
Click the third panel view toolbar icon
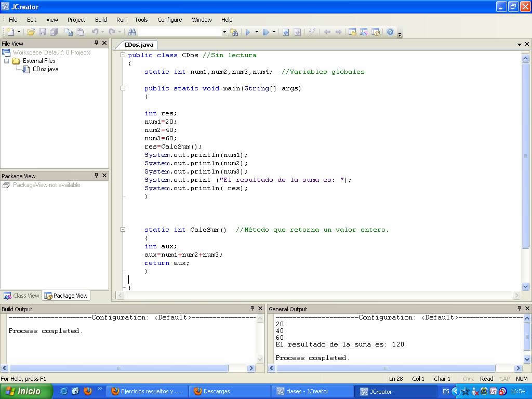click(x=376, y=32)
